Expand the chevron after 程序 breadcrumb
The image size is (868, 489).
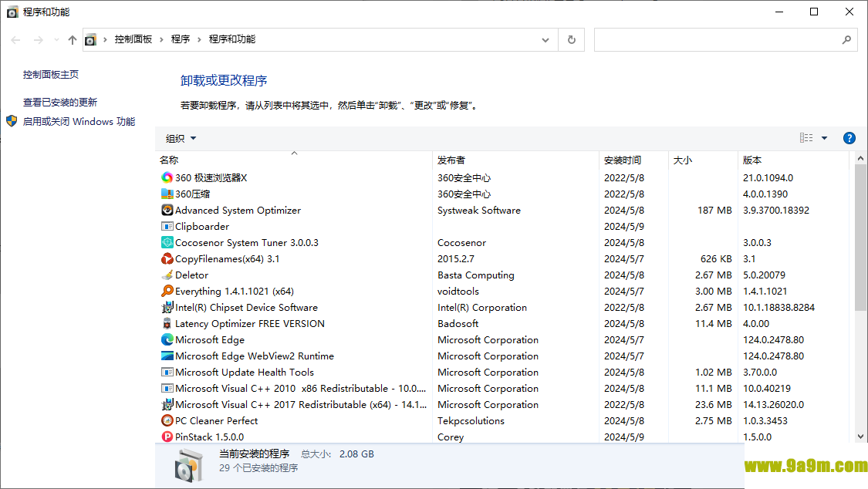pyautogui.click(x=199, y=40)
